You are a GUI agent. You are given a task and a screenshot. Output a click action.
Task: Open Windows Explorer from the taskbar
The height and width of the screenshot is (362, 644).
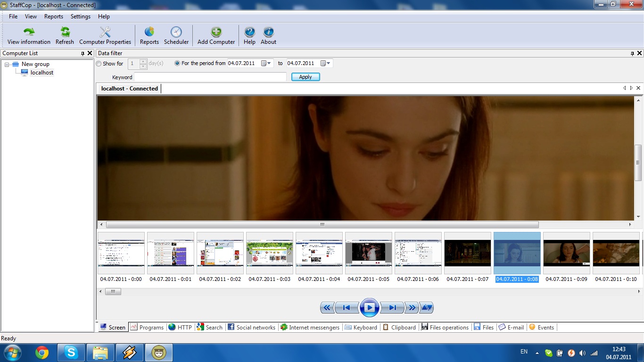[x=100, y=353]
